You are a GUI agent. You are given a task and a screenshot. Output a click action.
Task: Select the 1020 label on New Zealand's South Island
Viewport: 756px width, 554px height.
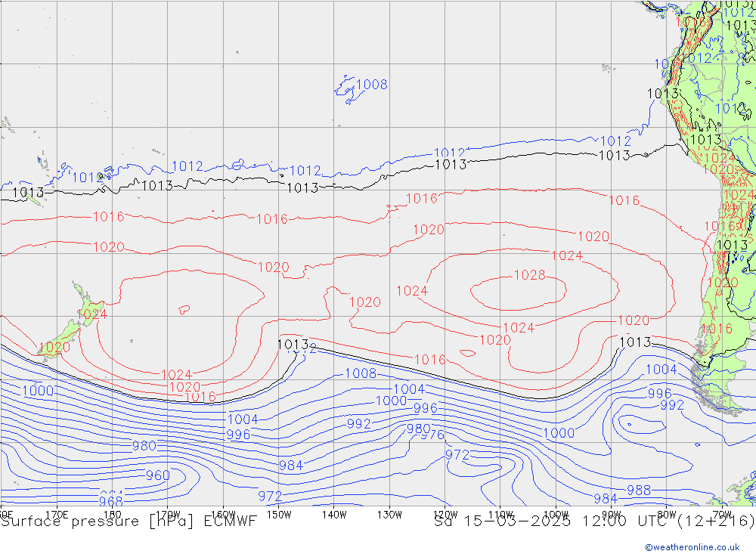(x=54, y=348)
